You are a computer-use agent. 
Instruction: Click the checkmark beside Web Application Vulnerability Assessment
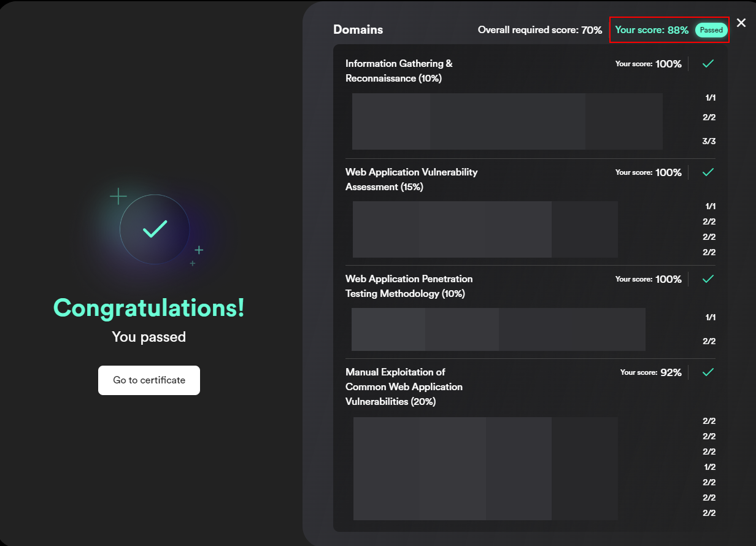(x=708, y=172)
